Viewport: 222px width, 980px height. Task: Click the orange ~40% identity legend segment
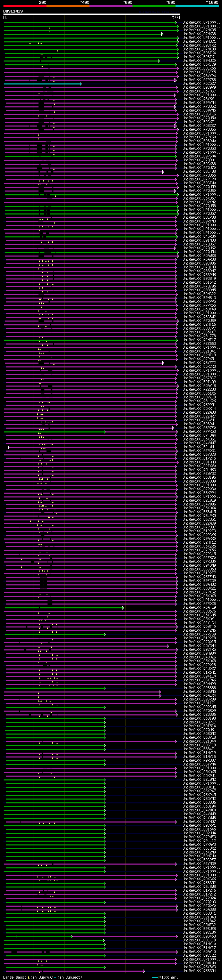coord(68,6)
